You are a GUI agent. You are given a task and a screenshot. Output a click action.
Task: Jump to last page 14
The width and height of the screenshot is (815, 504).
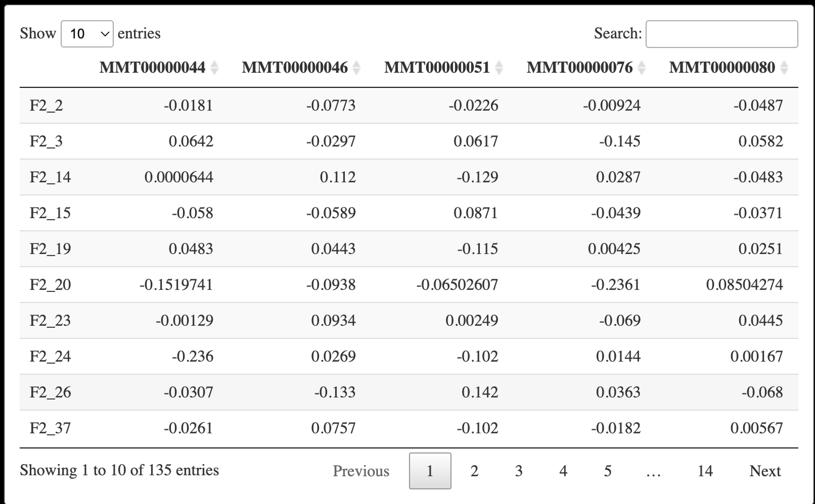(x=705, y=471)
